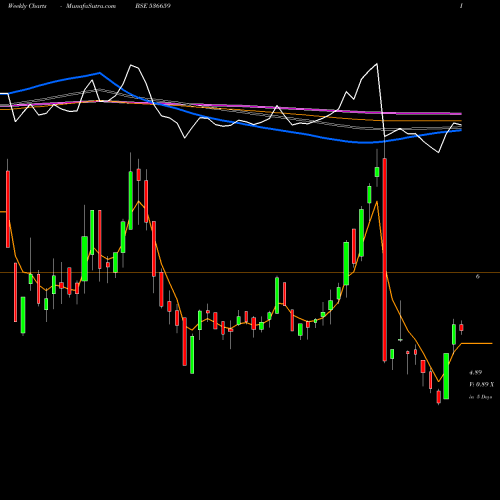Click the price level label '6'
The height and width of the screenshot is (500, 500).
478,276
